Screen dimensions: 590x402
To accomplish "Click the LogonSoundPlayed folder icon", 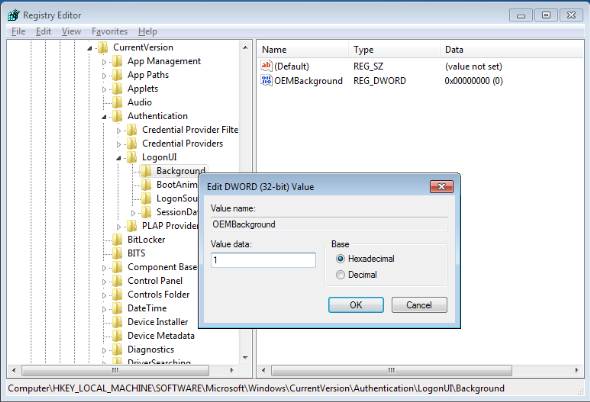I will (x=146, y=198).
